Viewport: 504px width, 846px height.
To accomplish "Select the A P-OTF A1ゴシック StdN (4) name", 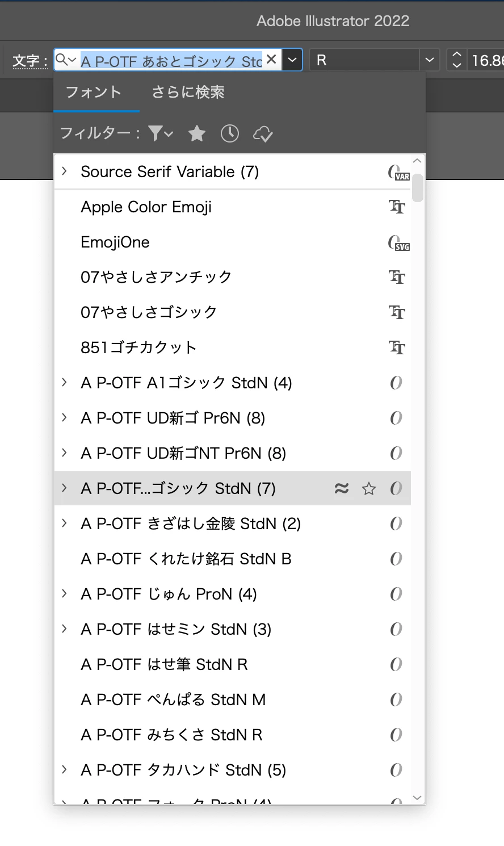I will [x=186, y=383].
